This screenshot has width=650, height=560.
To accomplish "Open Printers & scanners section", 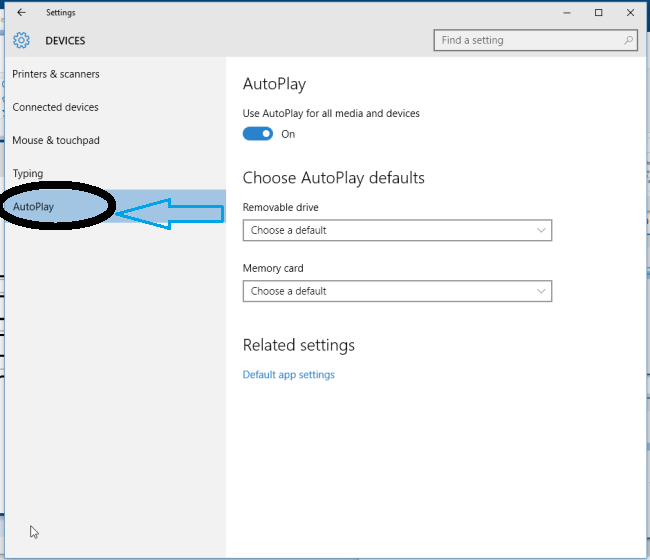I will [x=56, y=74].
